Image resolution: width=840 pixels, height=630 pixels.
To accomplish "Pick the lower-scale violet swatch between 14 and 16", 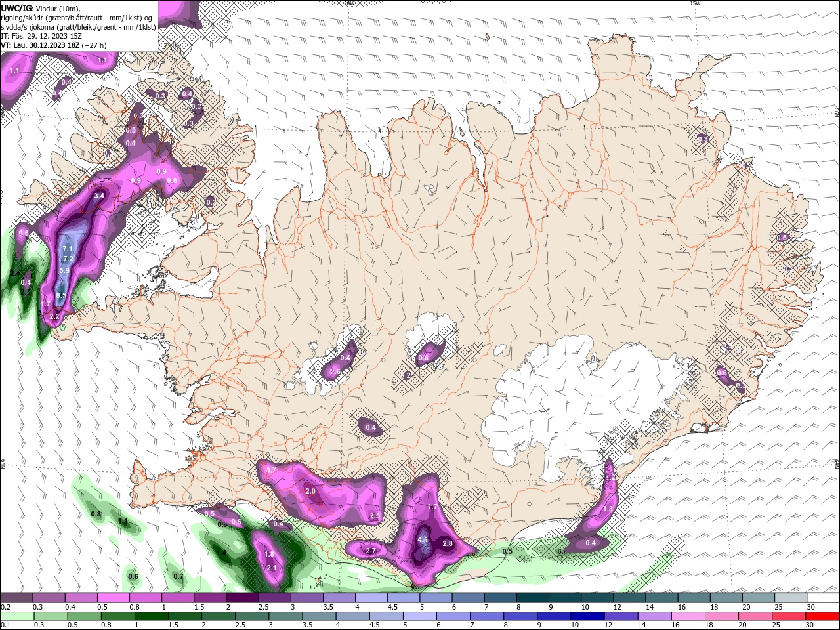I will (x=655, y=616).
